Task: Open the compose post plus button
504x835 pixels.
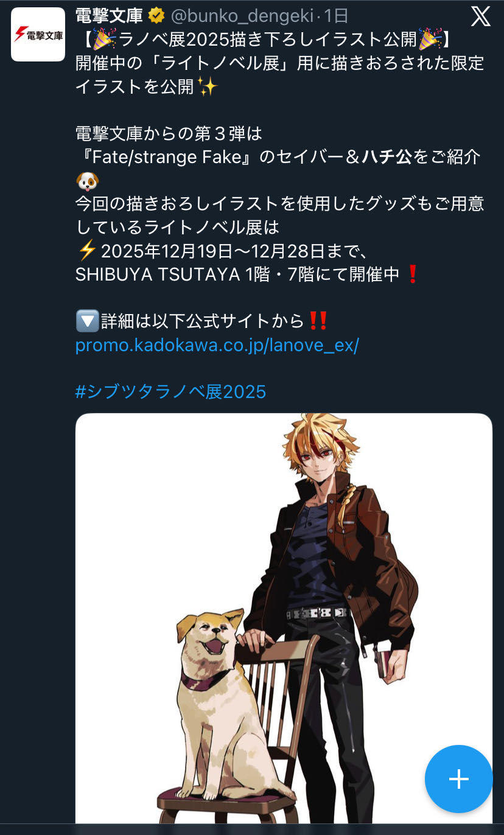Action: tap(458, 779)
